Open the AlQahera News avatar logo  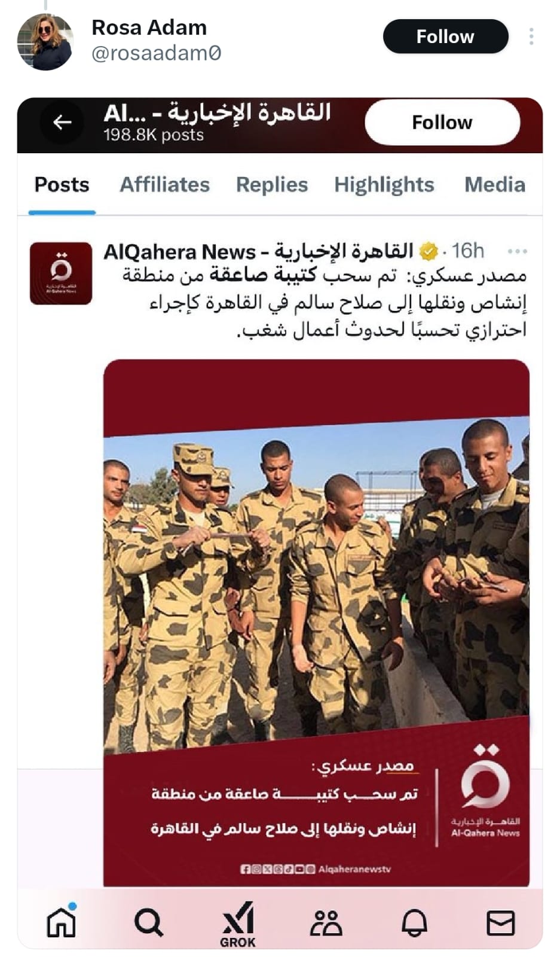61,273
